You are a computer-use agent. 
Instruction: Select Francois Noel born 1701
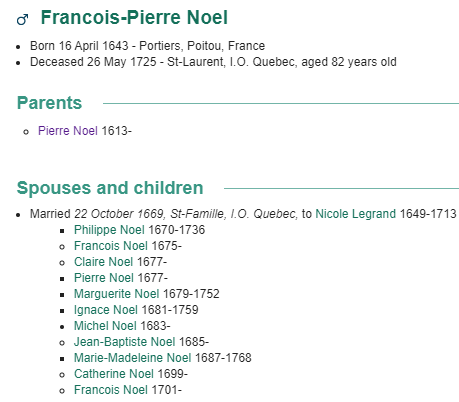[x=111, y=390]
